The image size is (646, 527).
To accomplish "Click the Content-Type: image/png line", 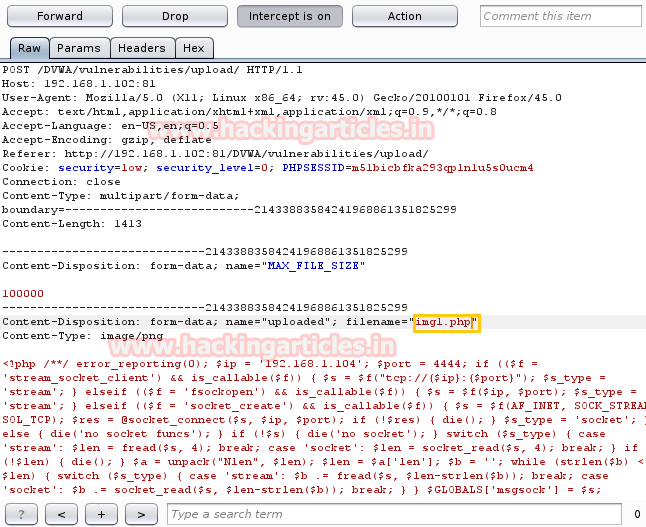I will (x=82, y=336).
